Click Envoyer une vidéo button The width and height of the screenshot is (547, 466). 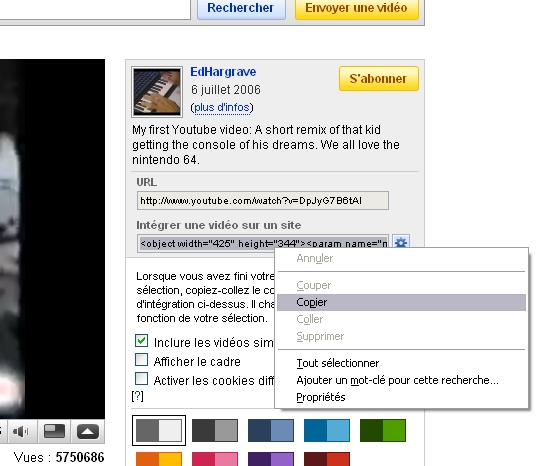coord(357,8)
